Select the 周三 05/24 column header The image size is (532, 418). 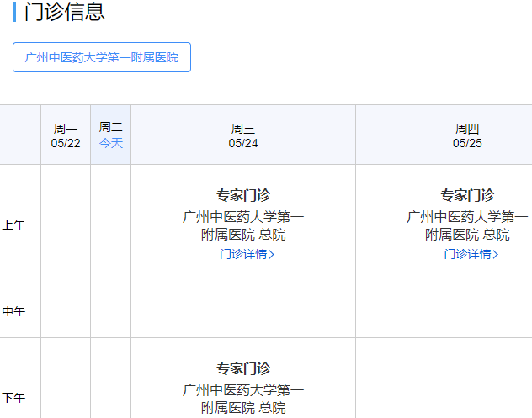click(x=243, y=135)
